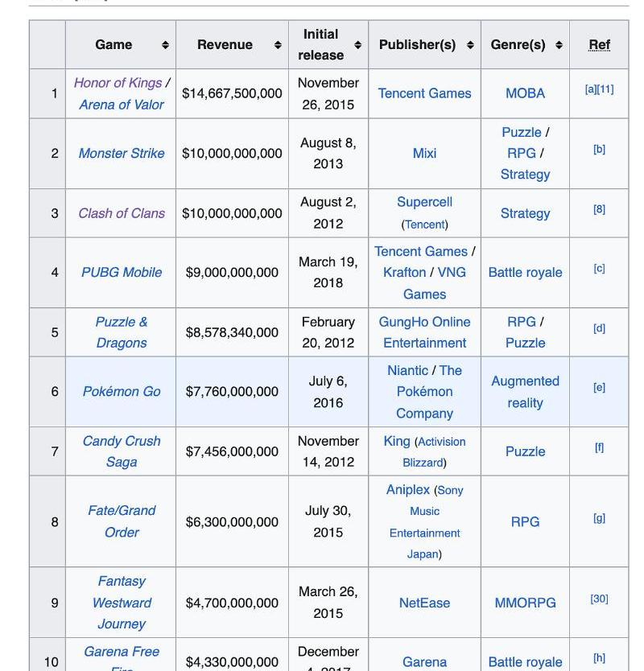Open the Battle royale genre for PUBG Mobile
The width and height of the screenshot is (644, 671).
point(525,272)
